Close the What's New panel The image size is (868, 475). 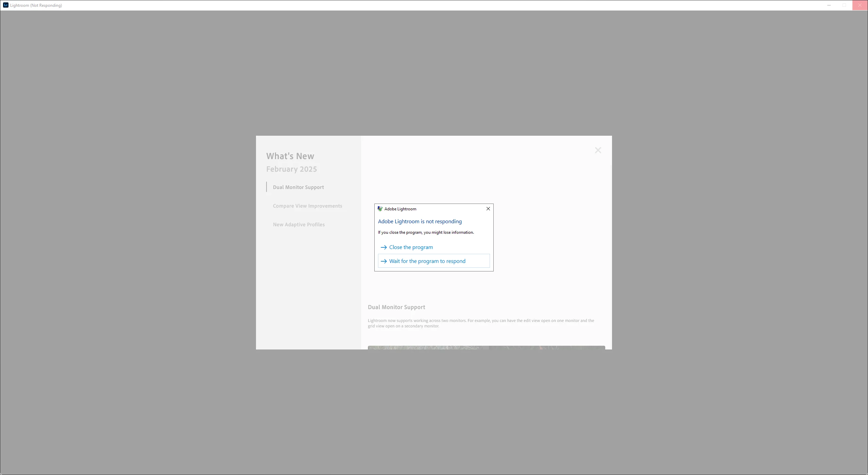click(598, 150)
